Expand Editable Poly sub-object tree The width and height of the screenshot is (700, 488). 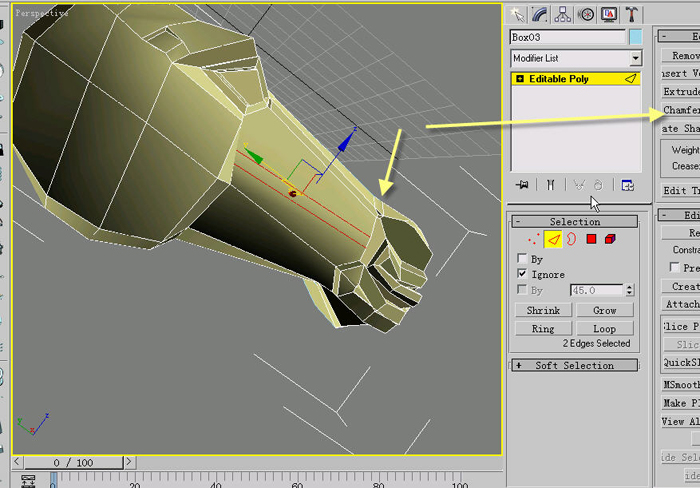pyautogui.click(x=520, y=79)
